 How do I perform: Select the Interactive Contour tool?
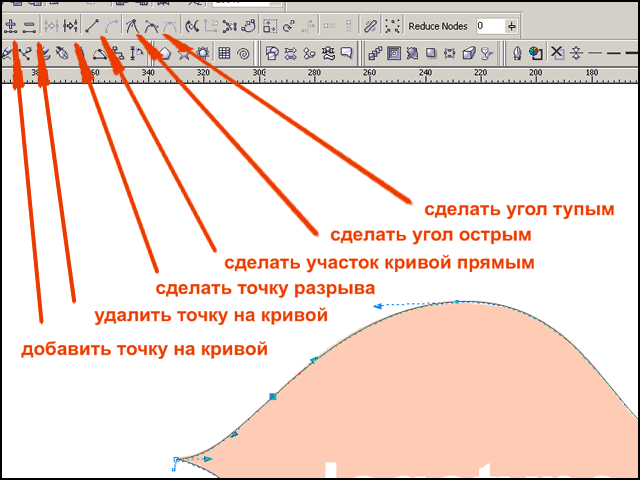click(394, 53)
